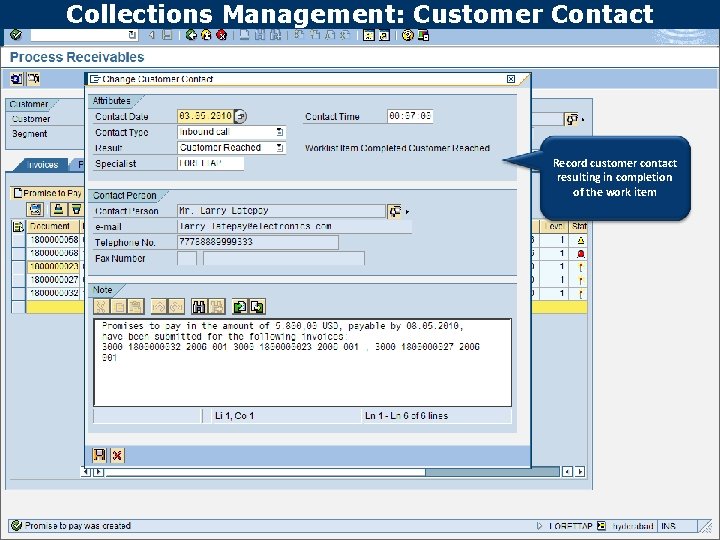Click the Save diskette button at dialog bottom
720x540 pixels.
(x=99, y=455)
